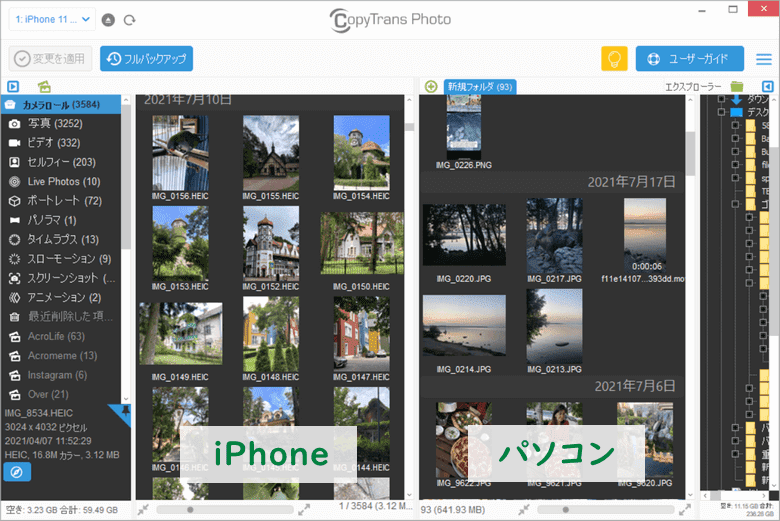
Task: Click PC pane enlarge thumbnails icon
Action: click(684, 510)
